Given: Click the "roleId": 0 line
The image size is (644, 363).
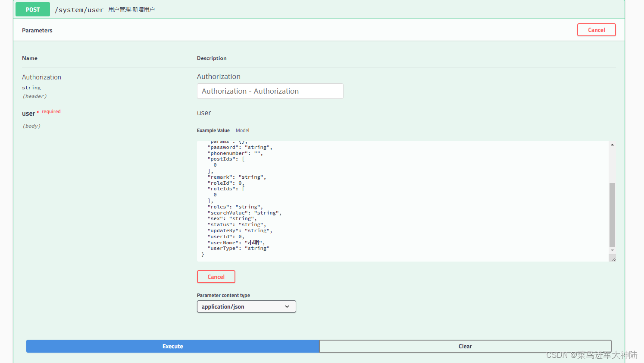Looking at the screenshot, I should click(x=226, y=183).
